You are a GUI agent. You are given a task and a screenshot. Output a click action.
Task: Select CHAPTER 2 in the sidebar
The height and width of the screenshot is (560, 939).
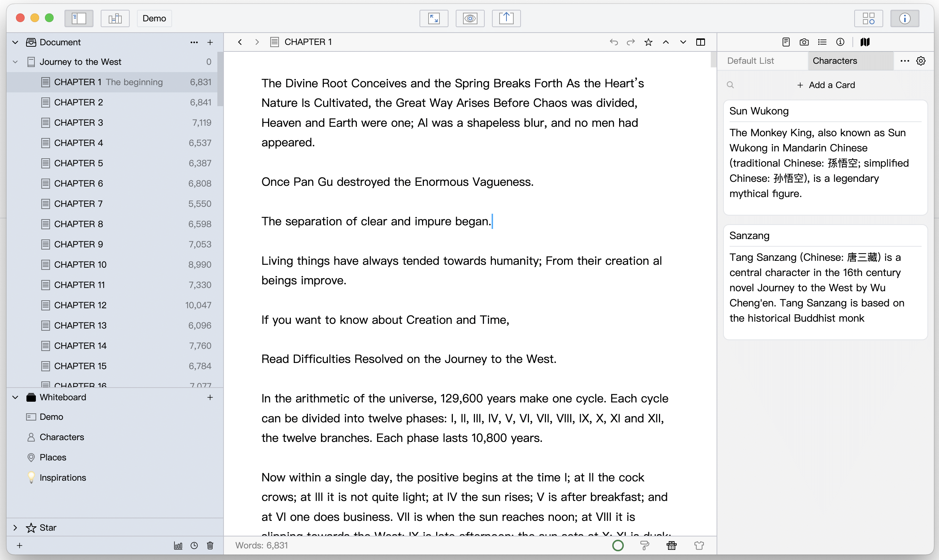(x=112, y=102)
